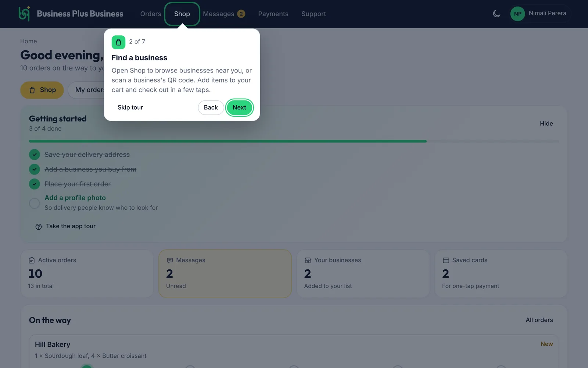588x368 pixels.
Task: Click the Your businesses store icon
Action: 308,260
